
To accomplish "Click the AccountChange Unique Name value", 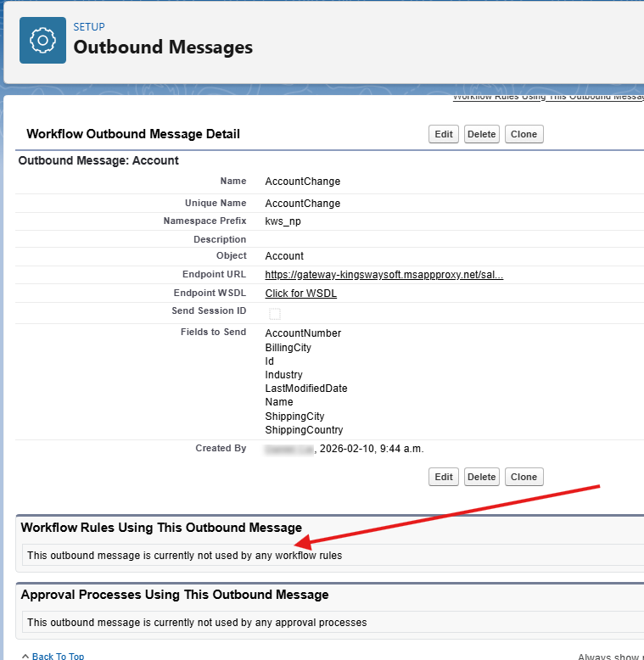I will 302,204.
